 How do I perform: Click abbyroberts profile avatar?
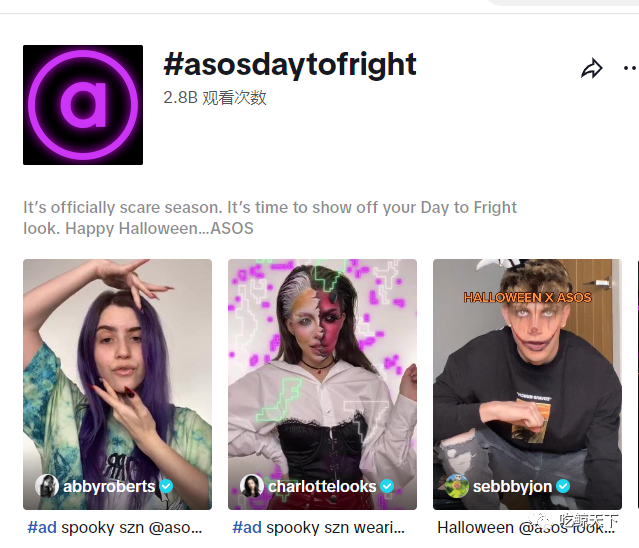47,486
